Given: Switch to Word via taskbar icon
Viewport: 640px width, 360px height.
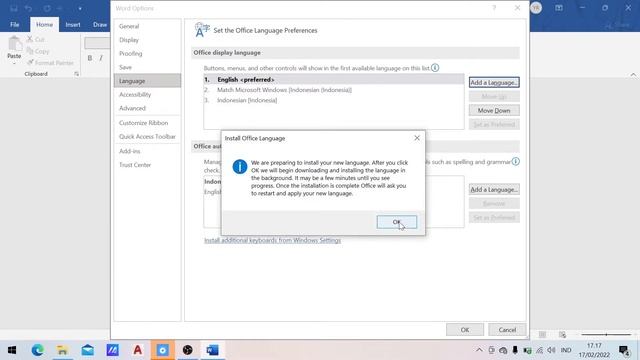Looking at the screenshot, I should point(212,350).
